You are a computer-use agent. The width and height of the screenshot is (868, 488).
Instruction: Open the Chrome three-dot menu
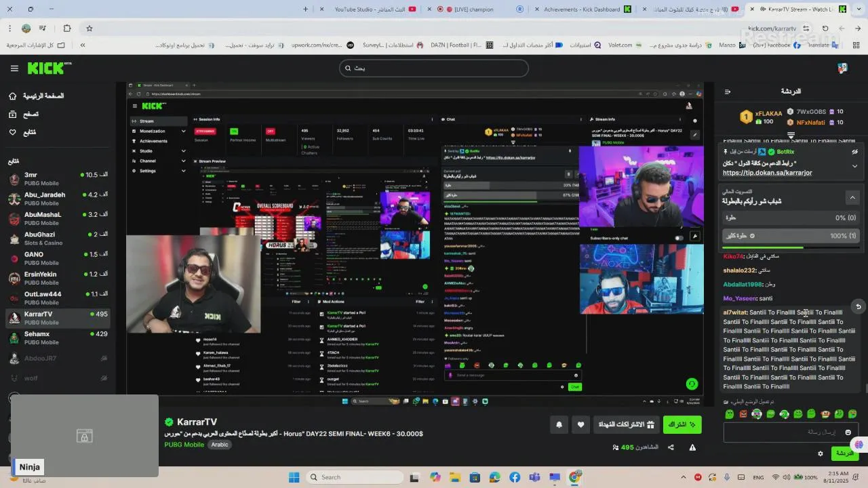(x=9, y=28)
